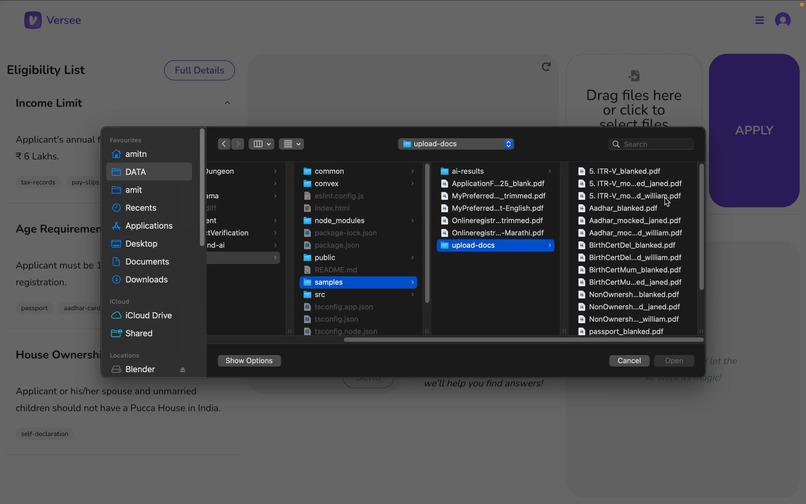Select passport_blanked.pdf
Image resolution: width=806 pixels, height=504 pixels.
pos(635,332)
